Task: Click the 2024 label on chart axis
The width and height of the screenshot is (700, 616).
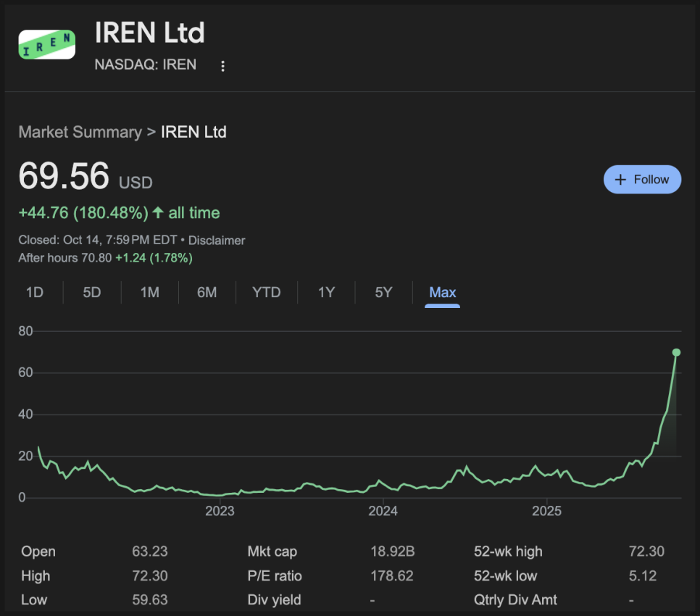Action: 383,511
